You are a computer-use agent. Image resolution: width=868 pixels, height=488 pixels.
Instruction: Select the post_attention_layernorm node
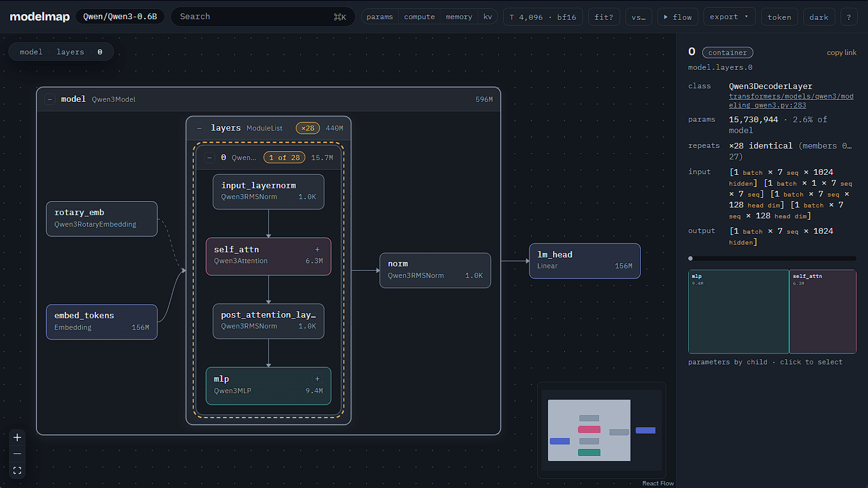tap(268, 321)
